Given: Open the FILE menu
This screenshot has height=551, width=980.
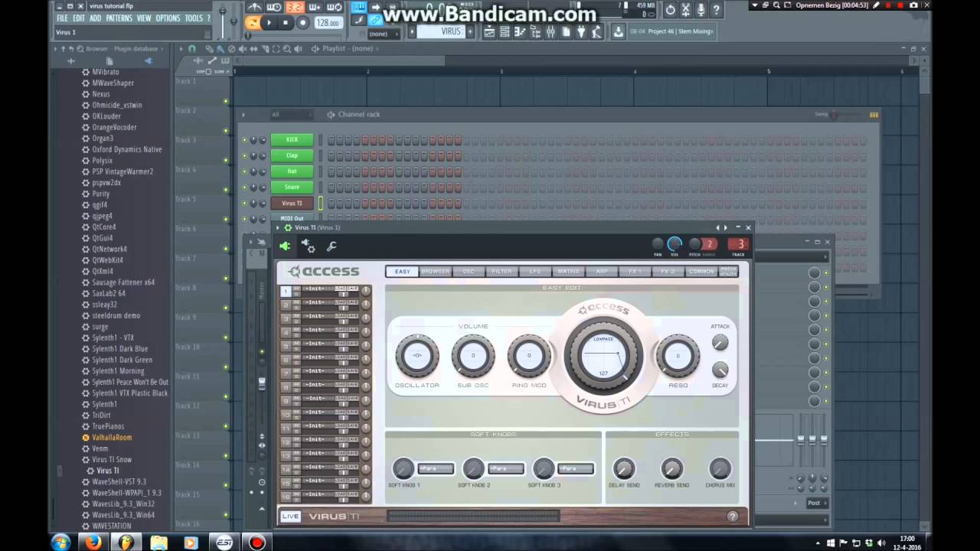Looking at the screenshot, I should 62,18.
